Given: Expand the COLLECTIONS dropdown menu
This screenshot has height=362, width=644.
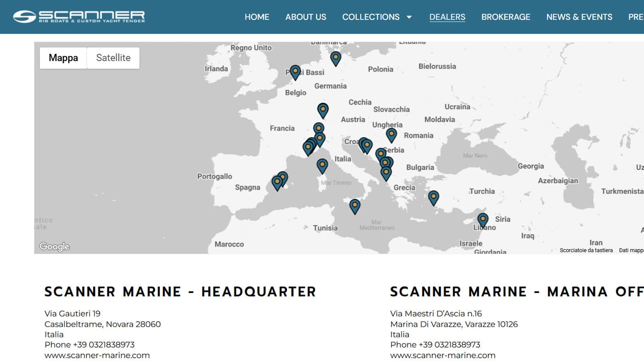Looking at the screenshot, I should pyautogui.click(x=377, y=17).
